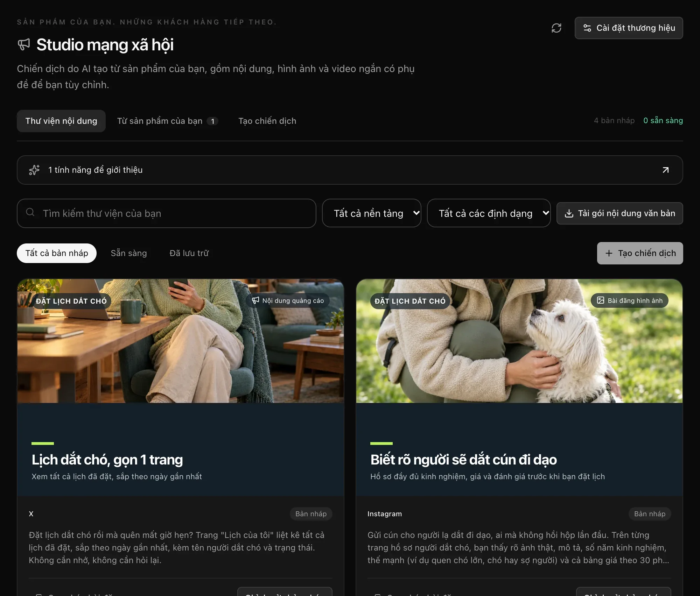Select Đã lưu trữ filter pill
The image size is (700, 596).
pos(189,253)
